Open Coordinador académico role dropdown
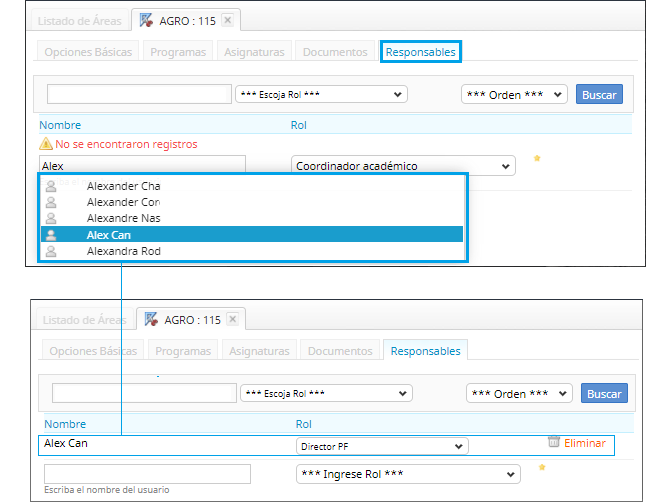This screenshot has height=503, width=646. [403, 166]
